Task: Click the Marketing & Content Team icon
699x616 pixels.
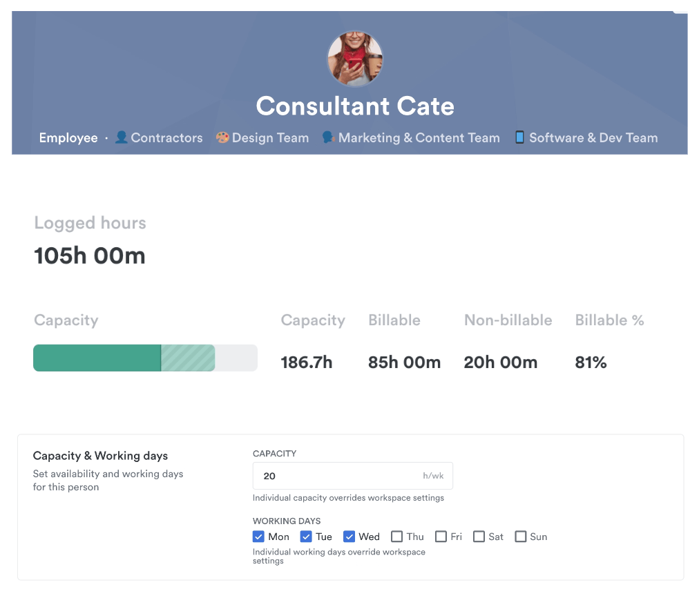Action: coord(328,137)
